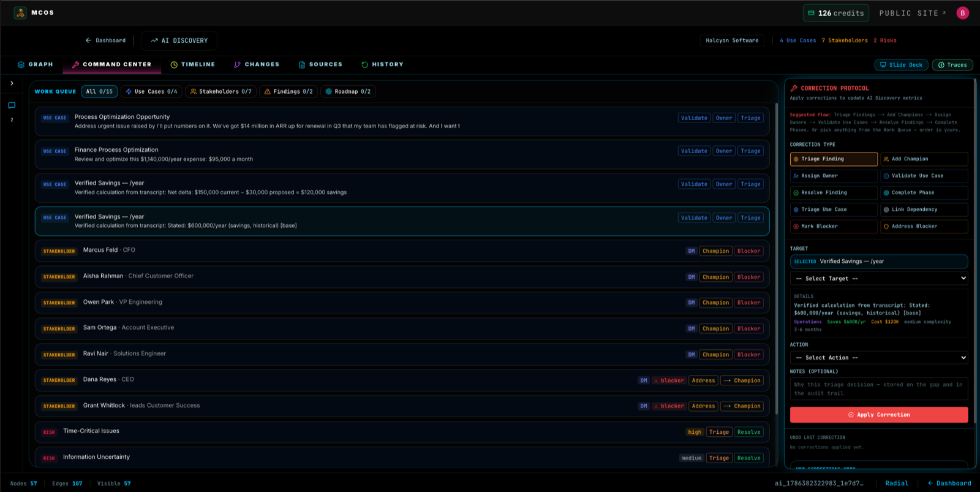Screen dimensions: 980x492
Task: Convert Grant Whitlock to Champion
Action: 742,406
